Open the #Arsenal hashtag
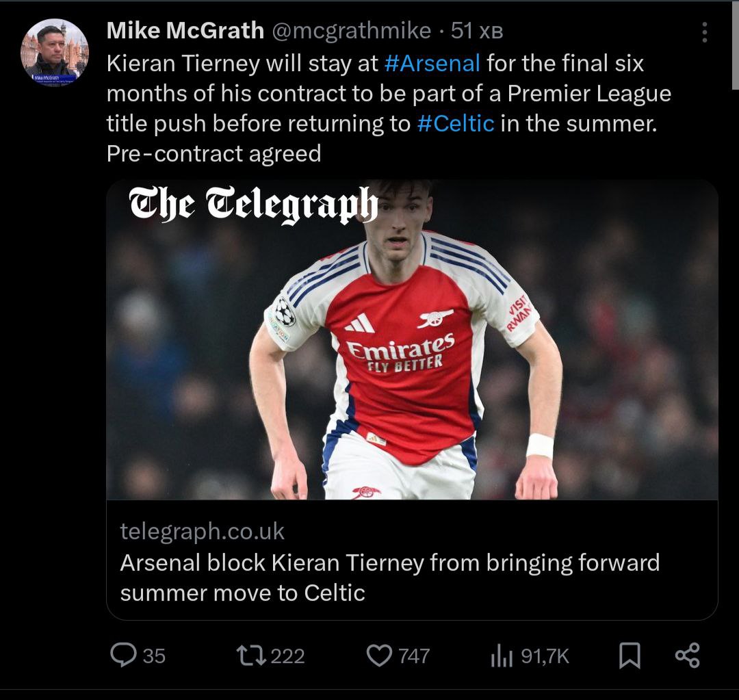Image resolution: width=739 pixels, height=700 pixels. point(432,64)
